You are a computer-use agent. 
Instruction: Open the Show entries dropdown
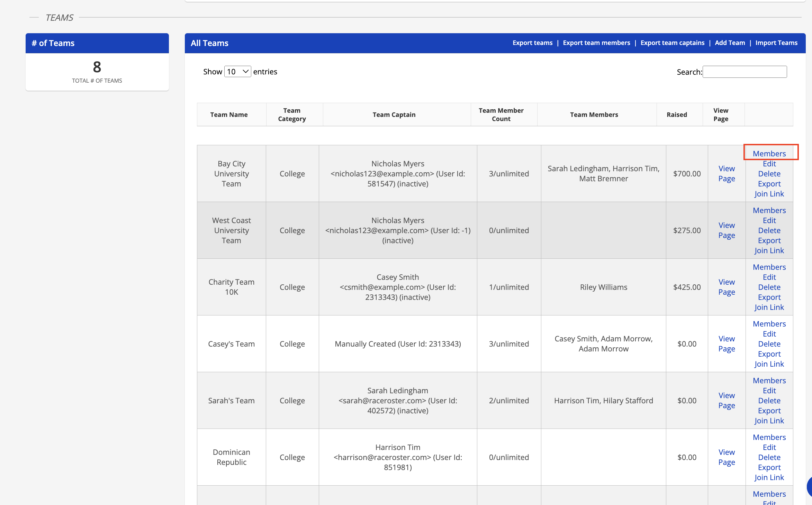(237, 72)
